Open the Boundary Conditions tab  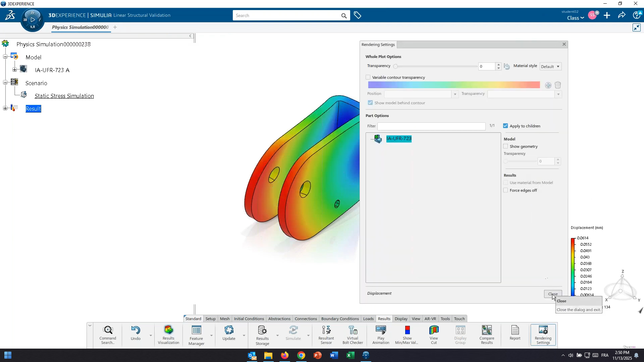pyautogui.click(x=339, y=318)
